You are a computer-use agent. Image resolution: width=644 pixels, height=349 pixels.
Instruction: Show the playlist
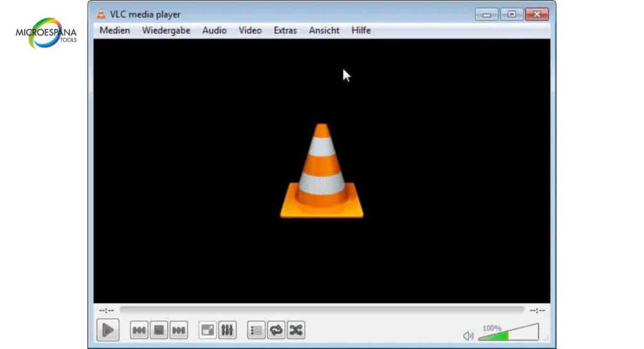tap(256, 330)
